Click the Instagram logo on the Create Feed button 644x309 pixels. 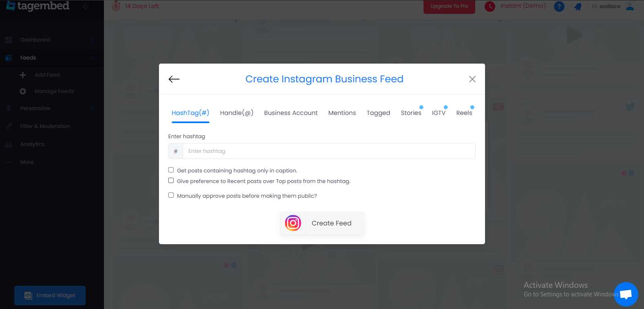pyautogui.click(x=293, y=223)
